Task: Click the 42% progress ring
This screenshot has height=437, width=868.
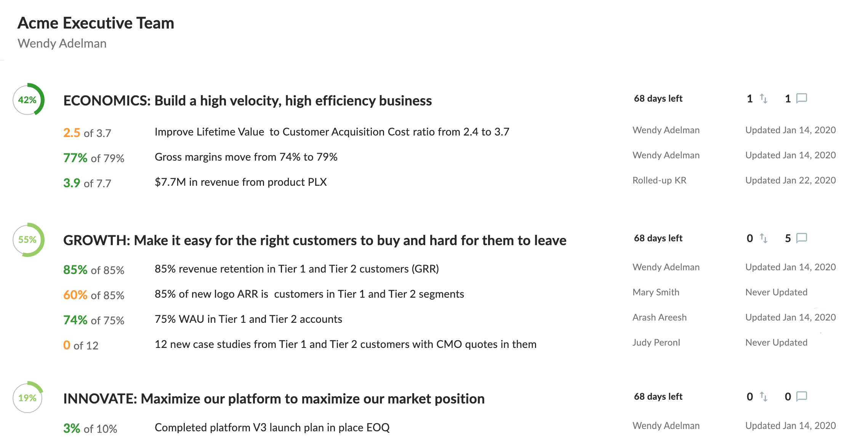Action: coord(28,100)
